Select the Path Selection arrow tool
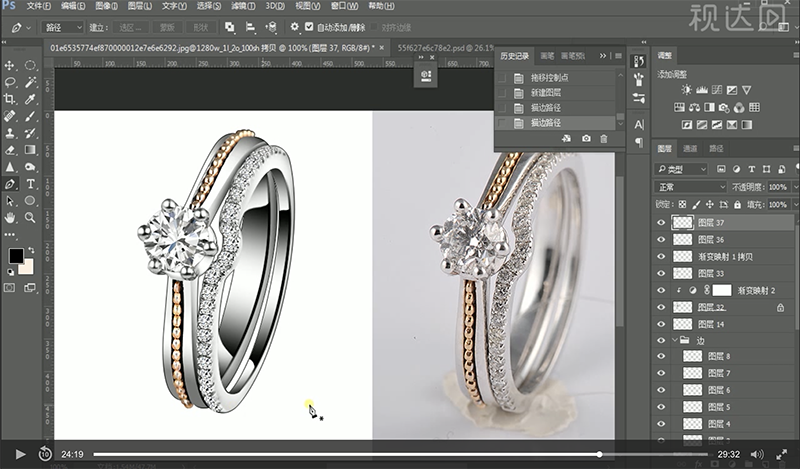800x469 pixels. click(10, 201)
